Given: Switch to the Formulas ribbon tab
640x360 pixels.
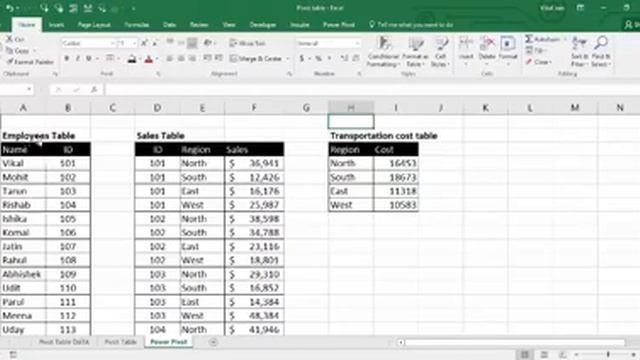Looking at the screenshot, I should click(137, 25).
